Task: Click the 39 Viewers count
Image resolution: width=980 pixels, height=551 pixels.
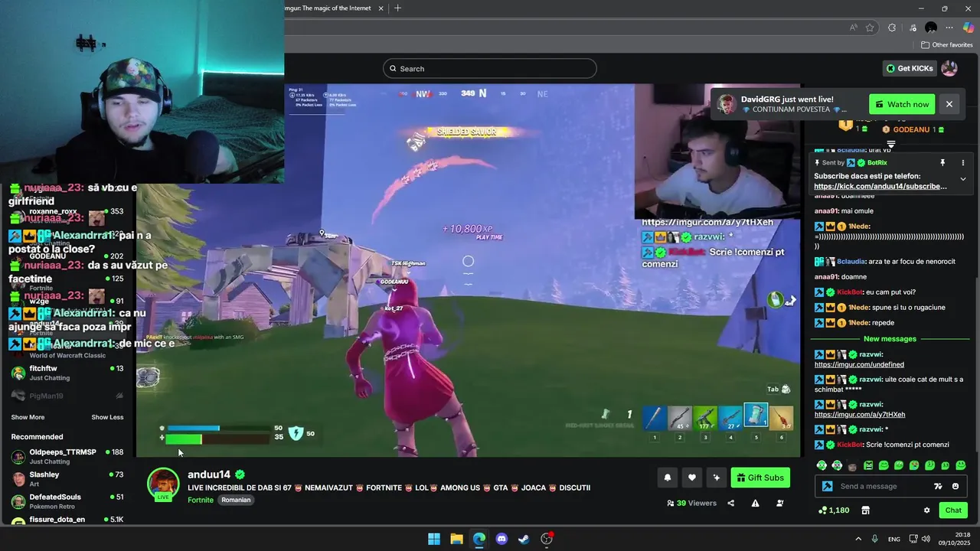Action: coord(691,503)
